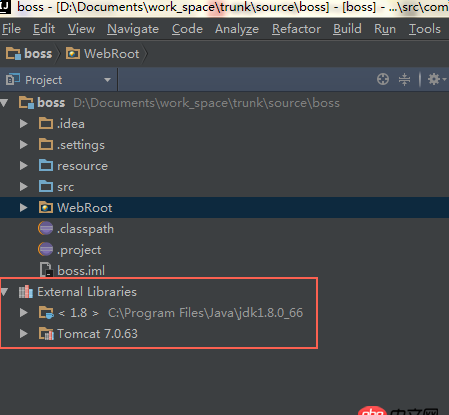Click the boss.iml file icon
The width and height of the screenshot is (449, 415).
tap(46, 270)
